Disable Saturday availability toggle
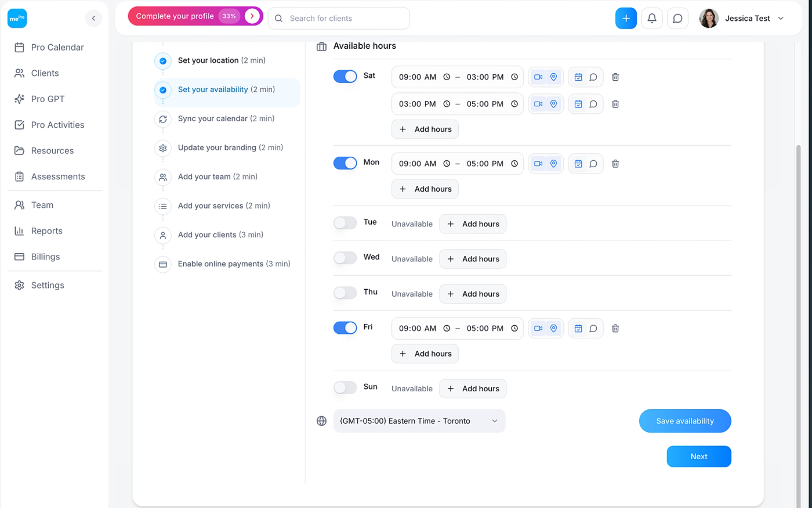The height and width of the screenshot is (508, 812). [x=345, y=76]
